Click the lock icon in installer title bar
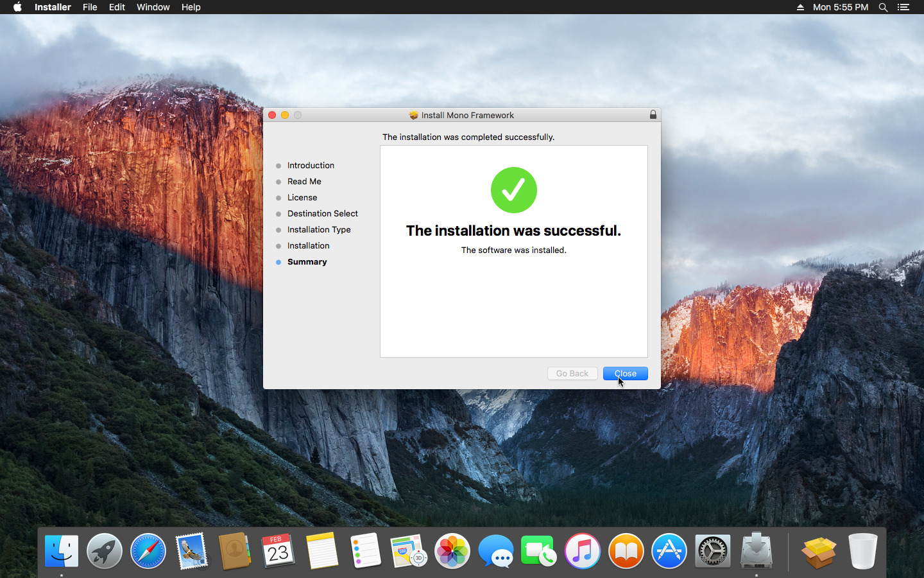Image resolution: width=924 pixels, height=578 pixels. click(653, 115)
